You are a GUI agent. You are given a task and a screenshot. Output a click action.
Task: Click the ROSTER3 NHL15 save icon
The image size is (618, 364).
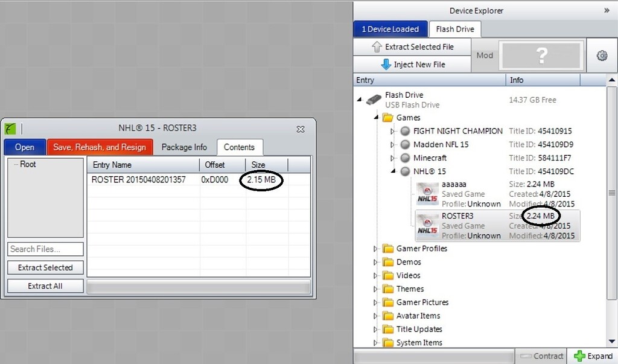pyautogui.click(x=428, y=225)
